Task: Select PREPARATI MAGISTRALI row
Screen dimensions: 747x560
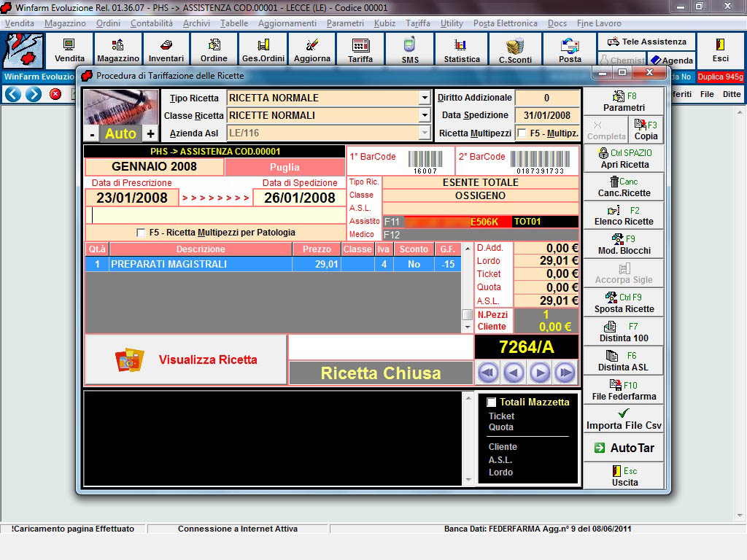Action: (x=273, y=264)
